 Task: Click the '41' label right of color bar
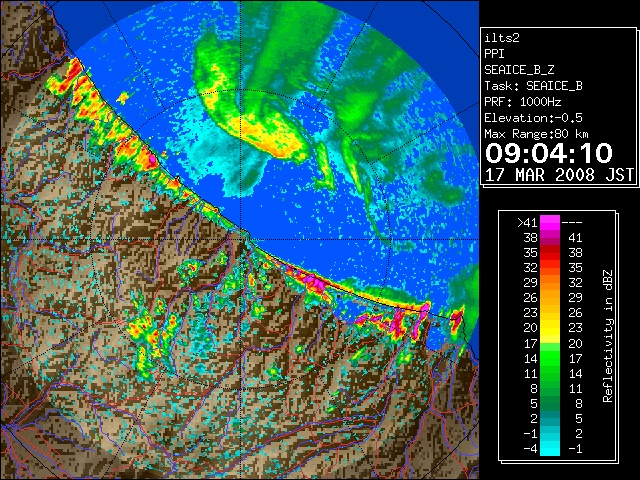click(x=575, y=238)
